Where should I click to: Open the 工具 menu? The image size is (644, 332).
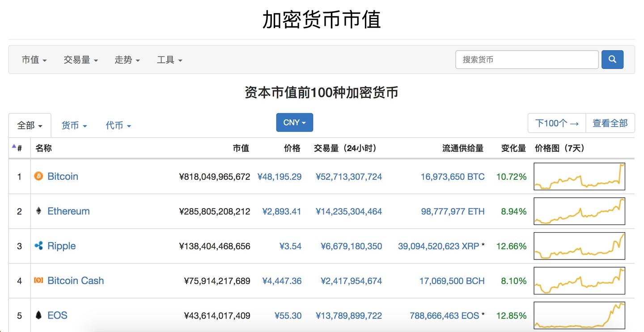click(169, 60)
